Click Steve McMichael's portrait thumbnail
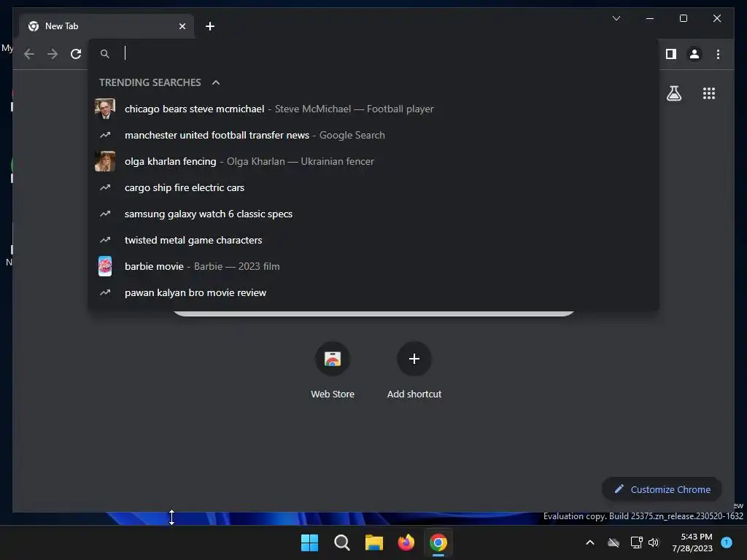The image size is (747, 560). (x=105, y=109)
